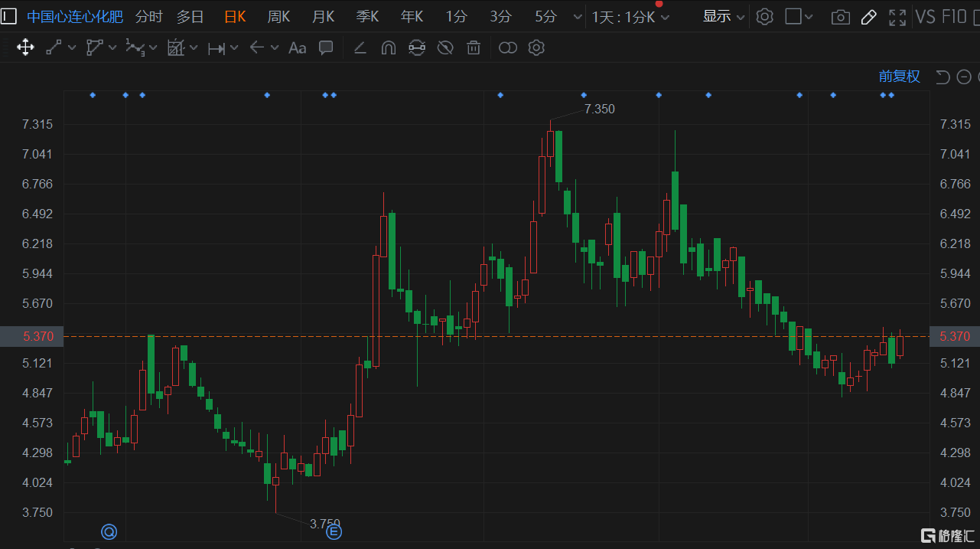
Task: Enter fullscreen chart mode
Action: point(898,17)
